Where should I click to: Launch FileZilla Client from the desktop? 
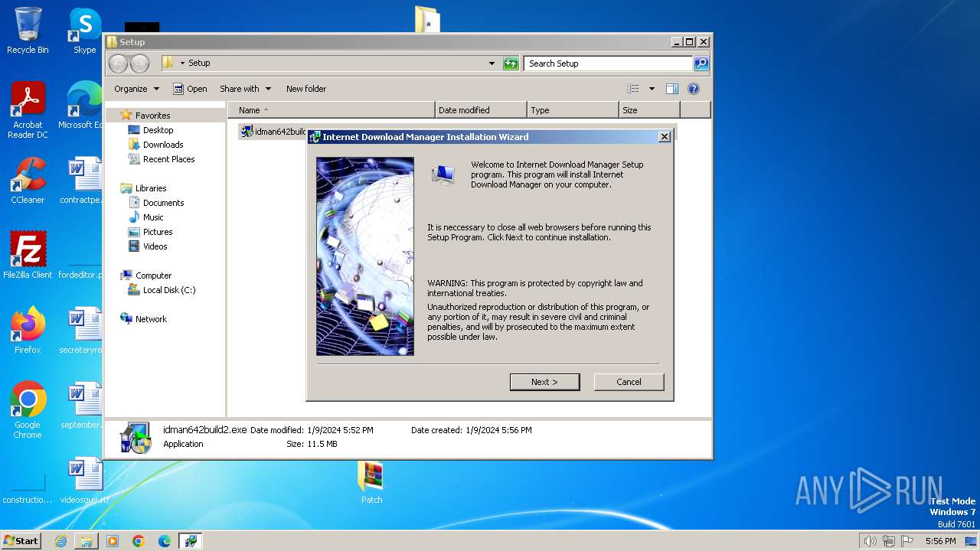click(x=28, y=256)
